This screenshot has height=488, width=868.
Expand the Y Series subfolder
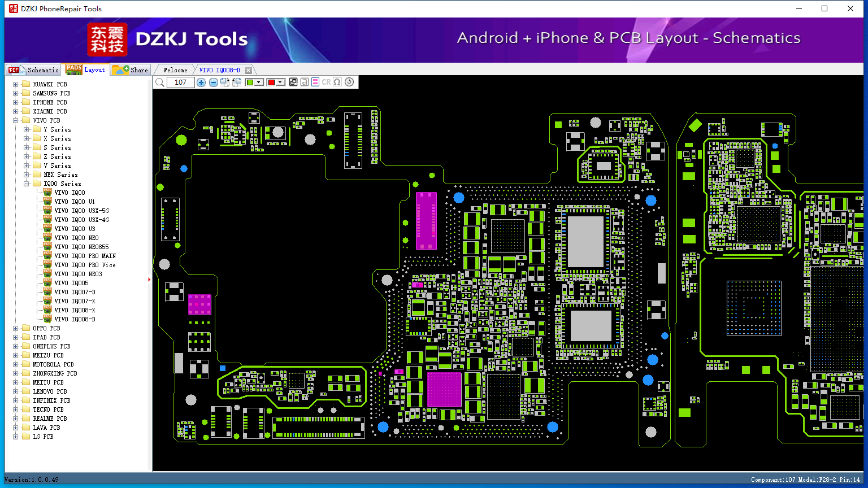pyautogui.click(x=27, y=129)
